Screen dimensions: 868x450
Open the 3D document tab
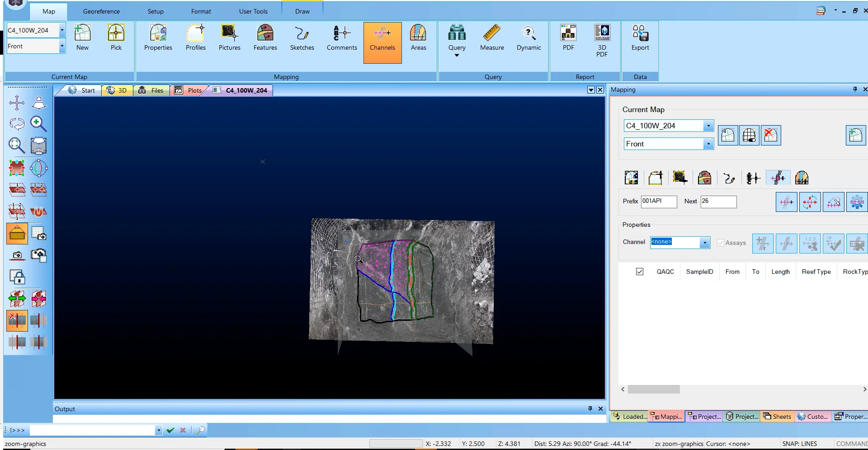pyautogui.click(x=117, y=90)
